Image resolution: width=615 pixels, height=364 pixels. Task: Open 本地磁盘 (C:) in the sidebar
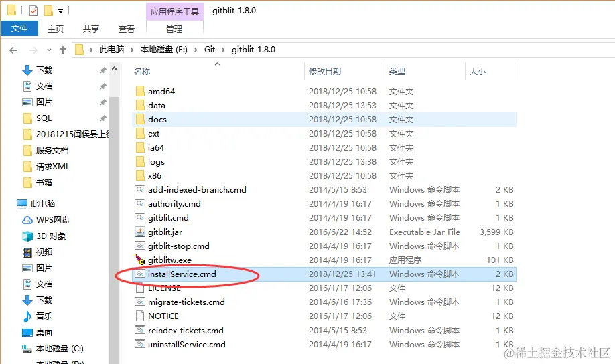pos(52,349)
